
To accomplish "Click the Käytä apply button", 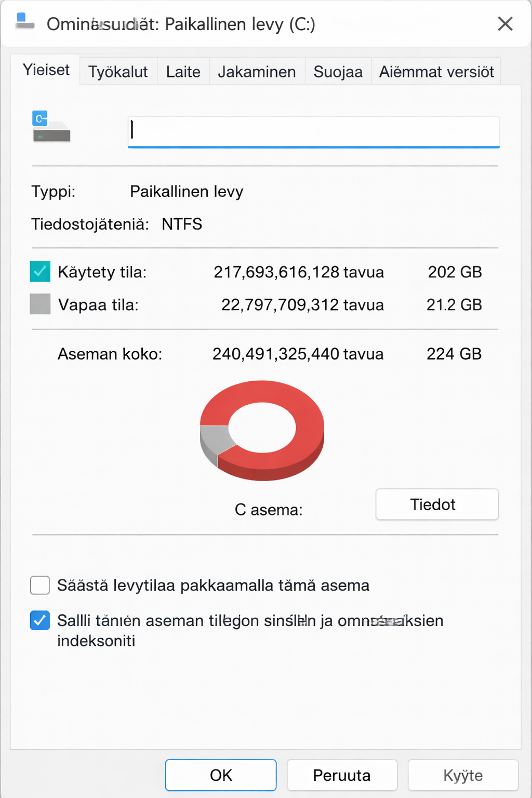I will [463, 775].
